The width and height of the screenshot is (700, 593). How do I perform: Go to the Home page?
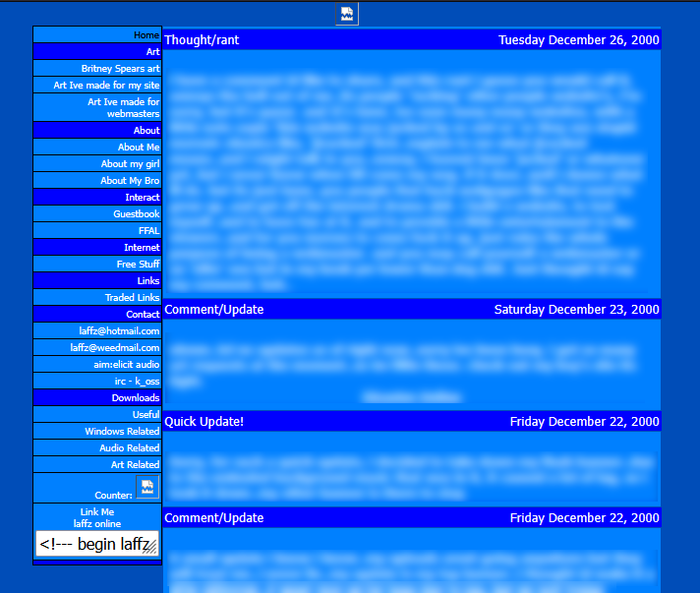[x=146, y=35]
